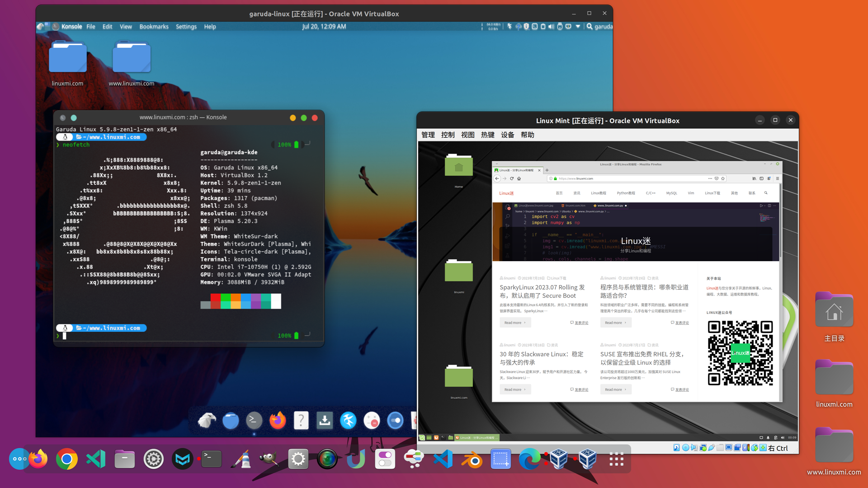Open the blue Visual Studio Code icon

(x=443, y=460)
